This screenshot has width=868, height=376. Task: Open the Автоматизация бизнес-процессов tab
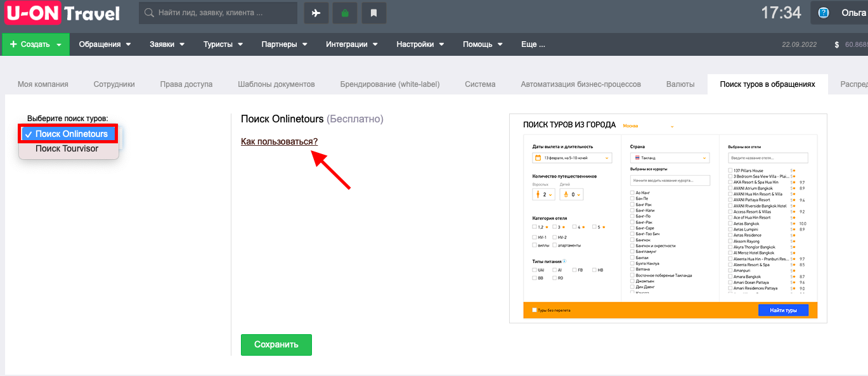click(x=581, y=84)
